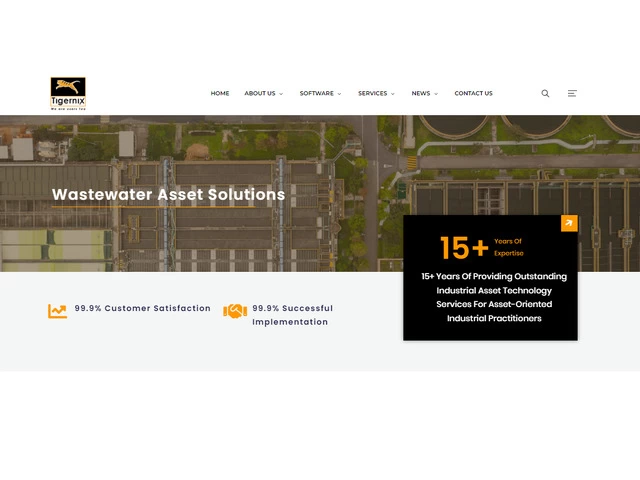Go to the Home menu item
This screenshot has width=640, height=480.
[x=220, y=93]
